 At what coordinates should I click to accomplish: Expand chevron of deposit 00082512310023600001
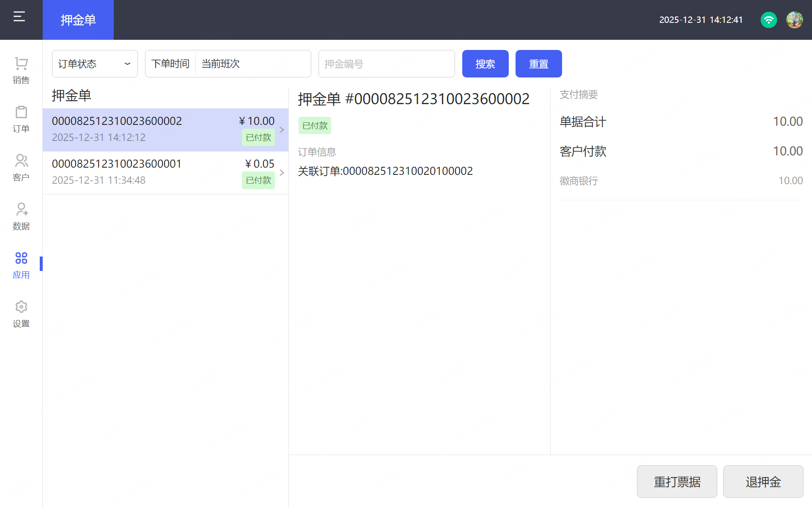coord(282,173)
